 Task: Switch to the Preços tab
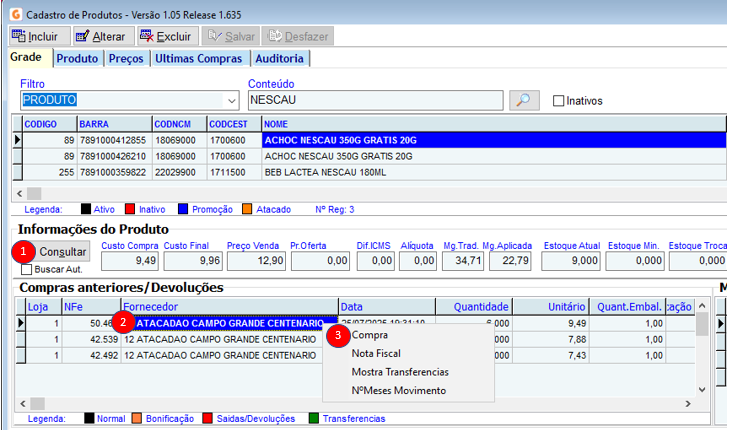click(x=127, y=58)
